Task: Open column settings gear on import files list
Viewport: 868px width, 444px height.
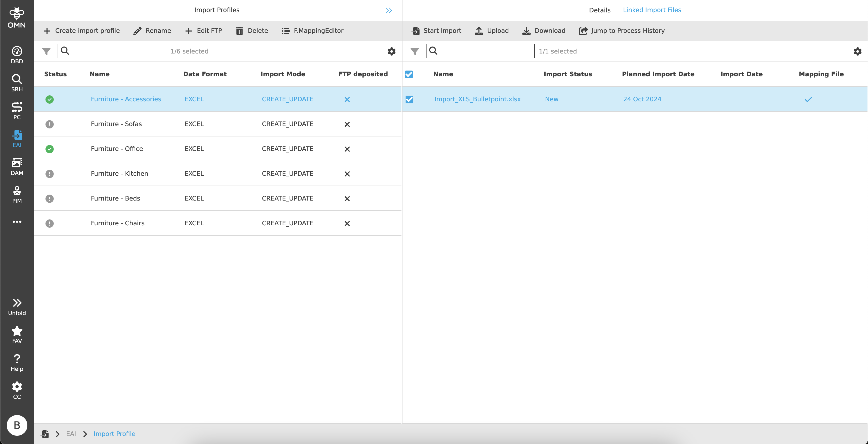Action: click(857, 51)
